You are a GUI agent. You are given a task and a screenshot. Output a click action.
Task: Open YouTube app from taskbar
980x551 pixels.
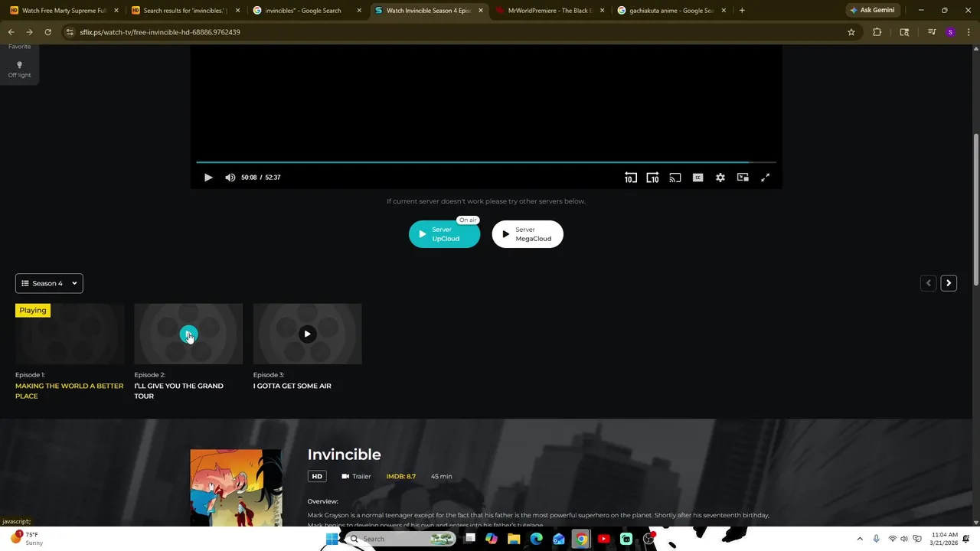coord(603,539)
